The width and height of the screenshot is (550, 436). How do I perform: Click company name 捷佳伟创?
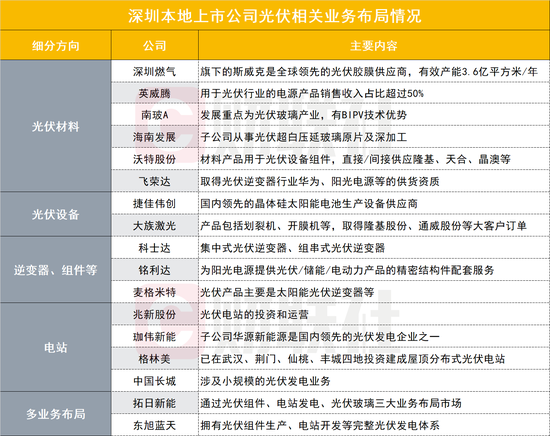(154, 203)
